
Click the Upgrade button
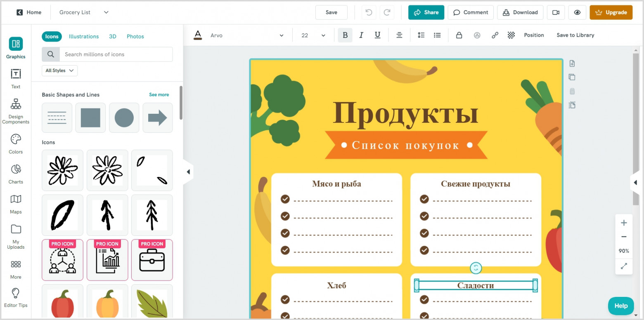tap(611, 12)
